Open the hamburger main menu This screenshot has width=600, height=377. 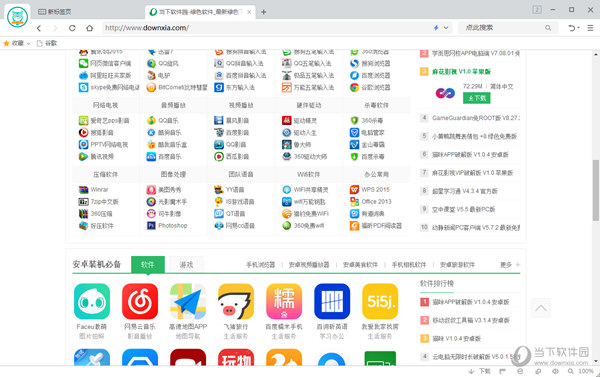point(590,28)
